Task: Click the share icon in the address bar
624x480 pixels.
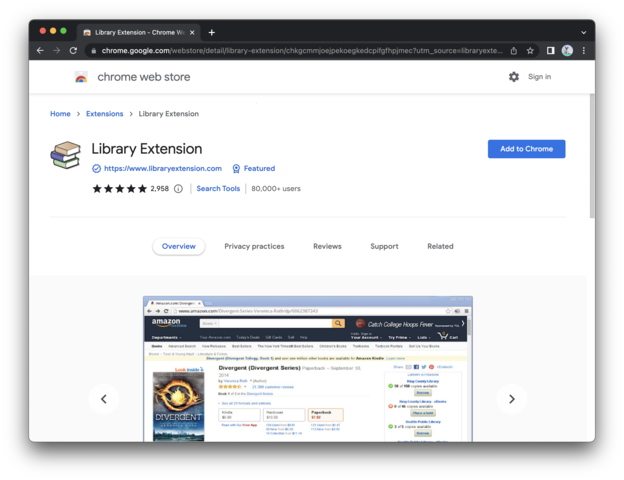Action: tap(514, 51)
